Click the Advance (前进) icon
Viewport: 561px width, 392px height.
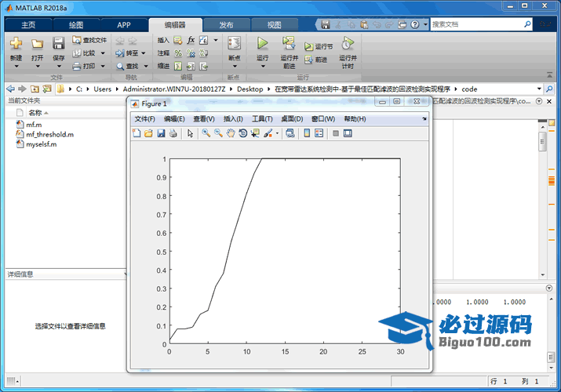[x=308, y=60]
